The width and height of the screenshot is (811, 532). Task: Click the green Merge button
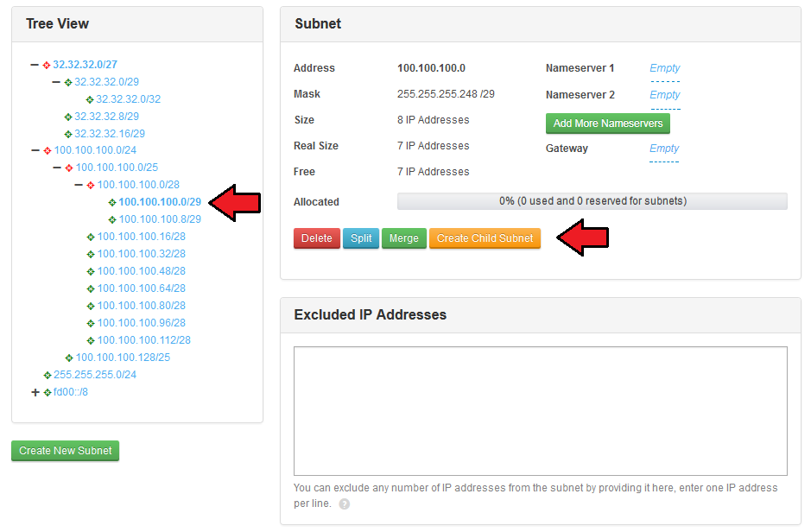(404, 238)
